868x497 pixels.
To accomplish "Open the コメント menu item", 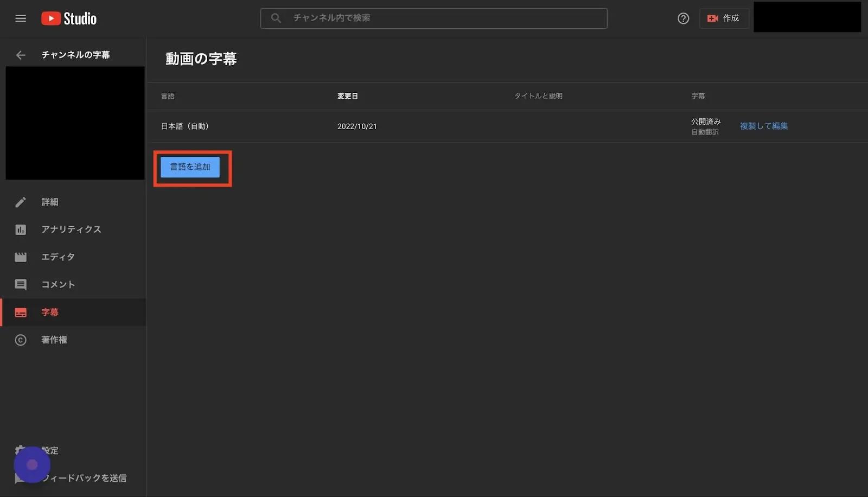I will pyautogui.click(x=73, y=285).
